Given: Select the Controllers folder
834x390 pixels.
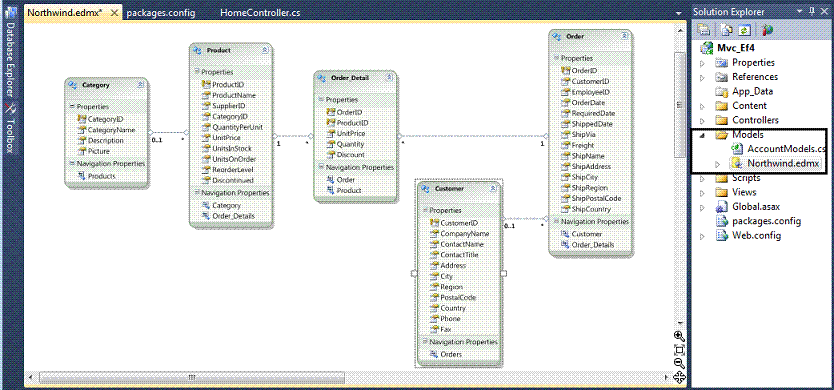Looking at the screenshot, I should pos(755,120).
